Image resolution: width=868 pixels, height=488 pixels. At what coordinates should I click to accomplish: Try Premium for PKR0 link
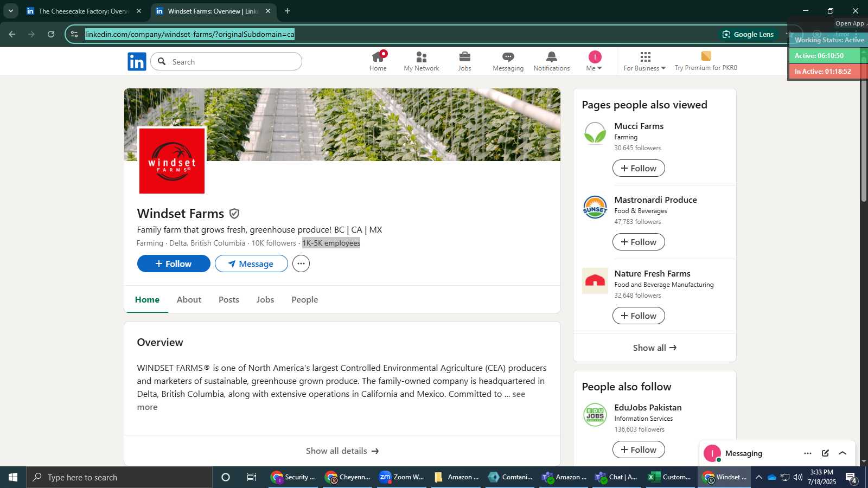click(x=706, y=61)
